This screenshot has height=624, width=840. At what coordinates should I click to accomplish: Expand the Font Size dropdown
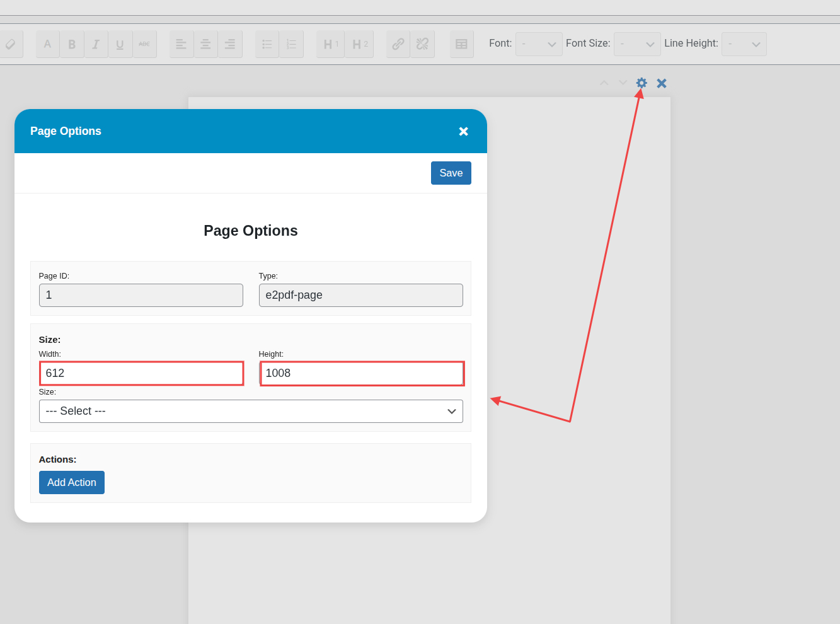point(637,44)
